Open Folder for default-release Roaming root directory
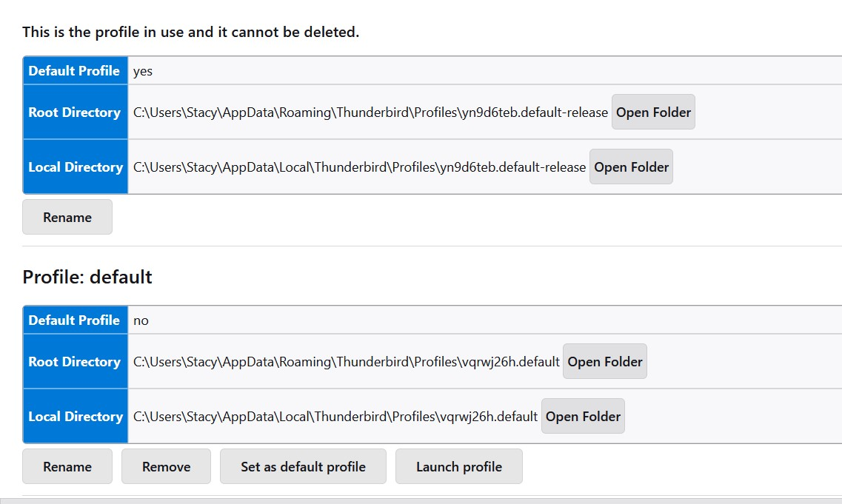The height and width of the screenshot is (504, 842). (653, 112)
